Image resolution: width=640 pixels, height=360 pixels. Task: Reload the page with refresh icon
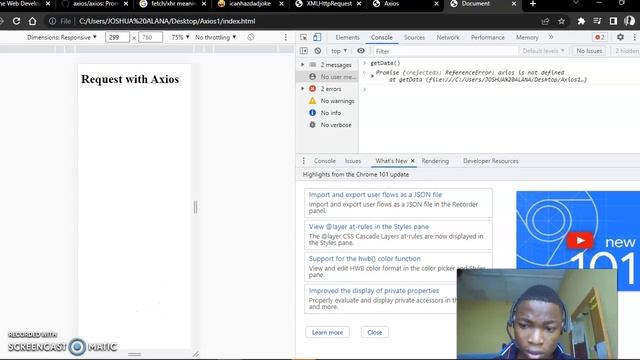pos(16,21)
